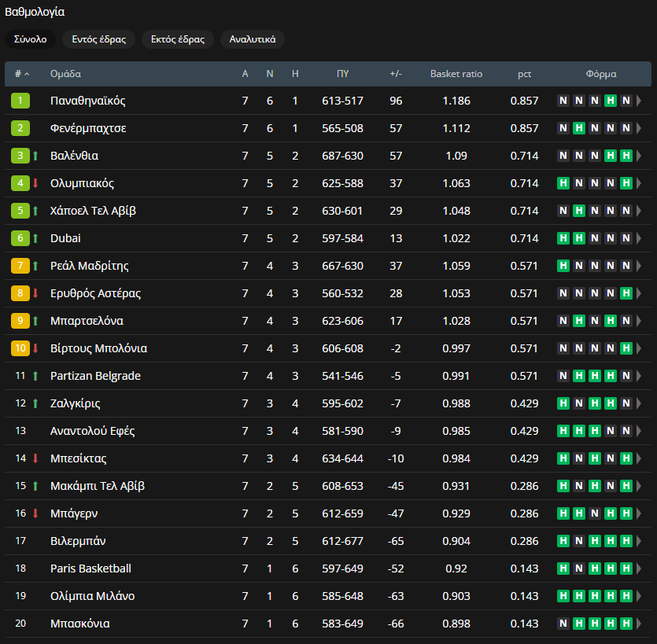Click red down arrow beside Μπάγερν

[x=35, y=513]
